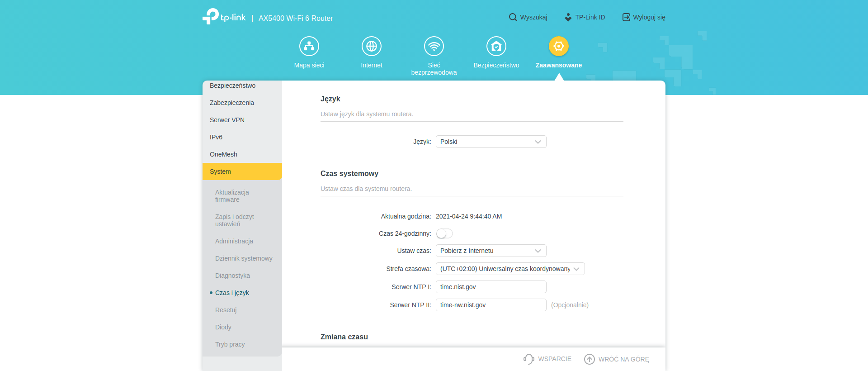Expand the Strefa czasowa dropdown
The image size is (868, 371).
pyautogui.click(x=509, y=269)
